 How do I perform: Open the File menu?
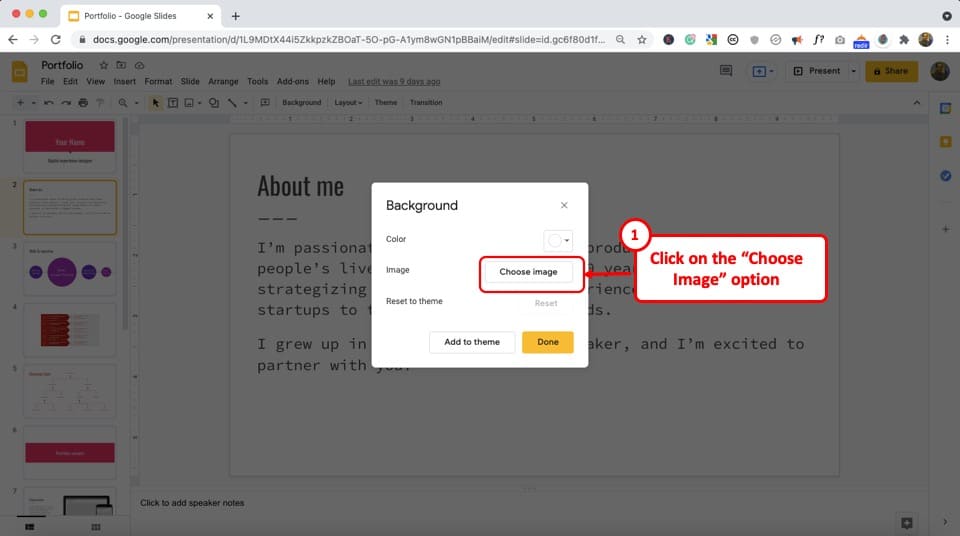pyautogui.click(x=47, y=81)
